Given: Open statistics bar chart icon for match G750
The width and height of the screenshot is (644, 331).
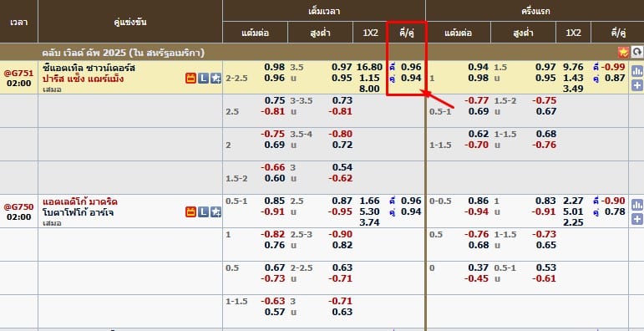Looking at the screenshot, I should [637, 205].
